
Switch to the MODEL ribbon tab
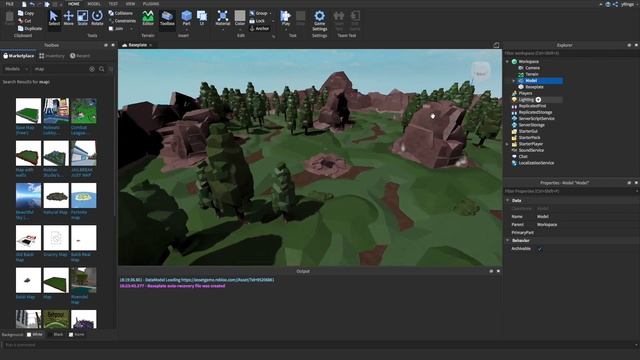(x=94, y=4)
